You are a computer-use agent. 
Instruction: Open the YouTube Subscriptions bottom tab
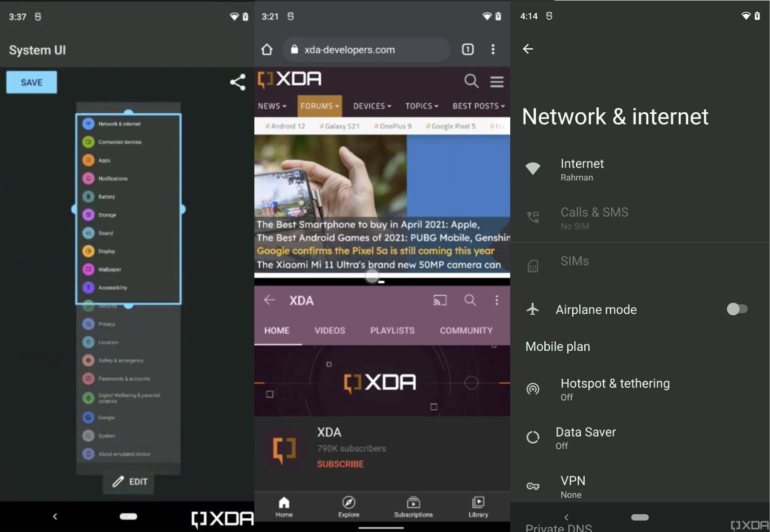tap(413, 507)
